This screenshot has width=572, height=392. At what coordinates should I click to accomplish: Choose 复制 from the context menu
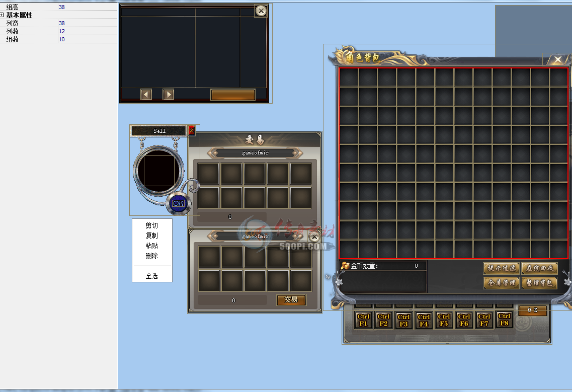pyautogui.click(x=152, y=236)
